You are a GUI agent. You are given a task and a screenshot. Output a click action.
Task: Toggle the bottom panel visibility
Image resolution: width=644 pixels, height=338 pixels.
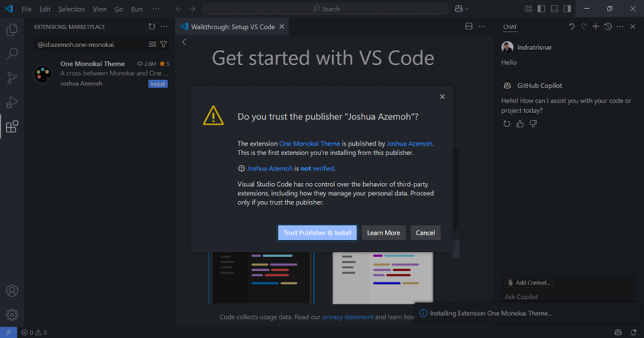point(554,9)
